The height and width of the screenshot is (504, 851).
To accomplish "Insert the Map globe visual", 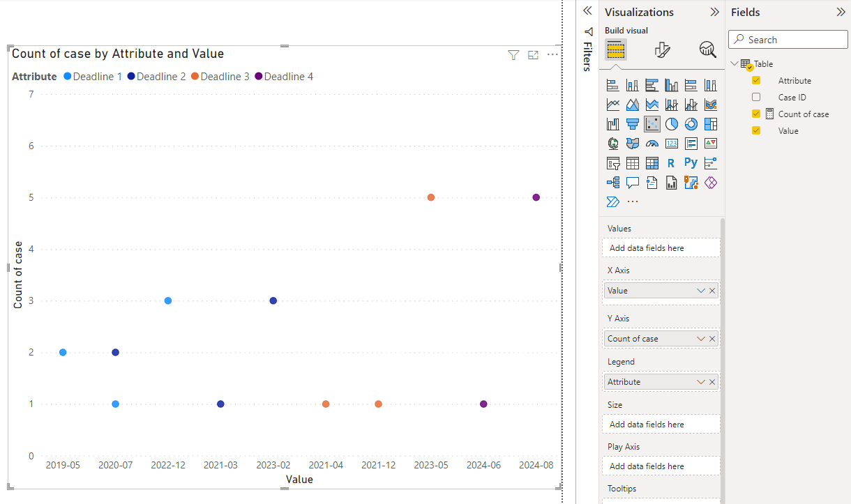I will coord(613,144).
